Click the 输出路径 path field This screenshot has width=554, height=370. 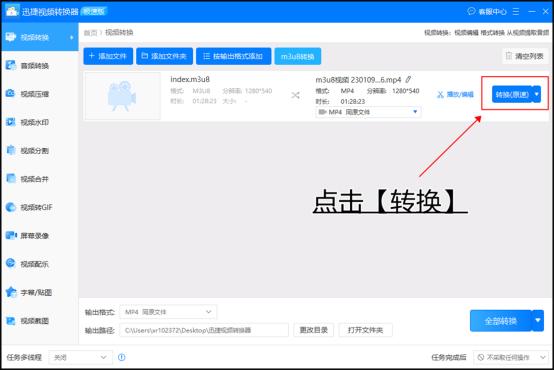click(x=204, y=330)
